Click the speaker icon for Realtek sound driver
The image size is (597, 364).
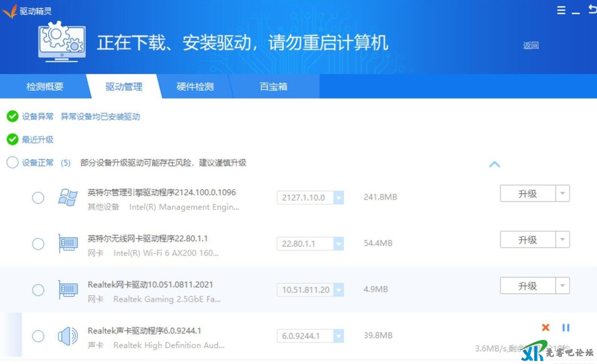(x=68, y=336)
